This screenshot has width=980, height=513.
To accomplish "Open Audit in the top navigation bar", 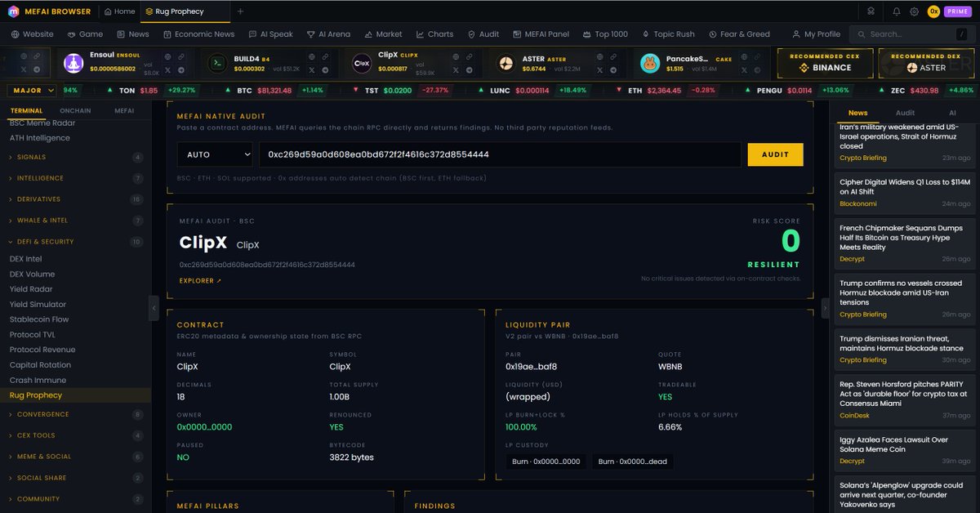I will click(483, 34).
